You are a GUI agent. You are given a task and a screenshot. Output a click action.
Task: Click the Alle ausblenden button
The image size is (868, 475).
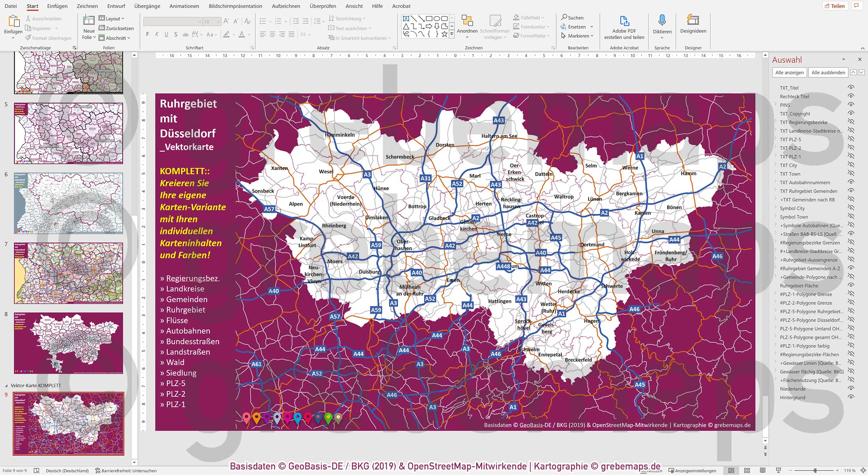(x=828, y=72)
